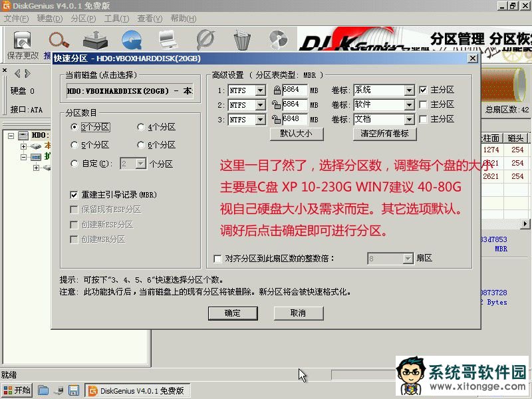The height and width of the screenshot is (399, 532).
Task: Click the 就绪 status bar text
Action: (9, 375)
